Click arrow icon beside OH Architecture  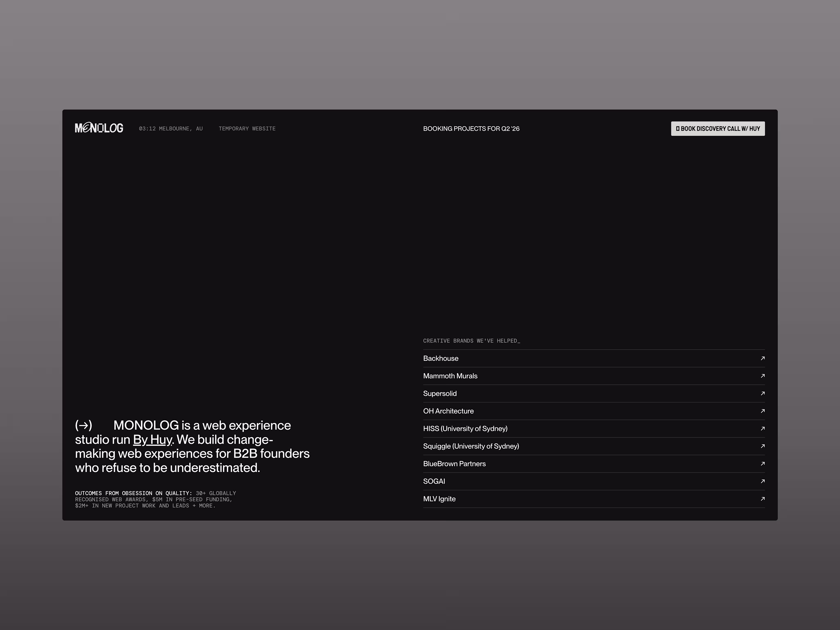click(x=763, y=411)
